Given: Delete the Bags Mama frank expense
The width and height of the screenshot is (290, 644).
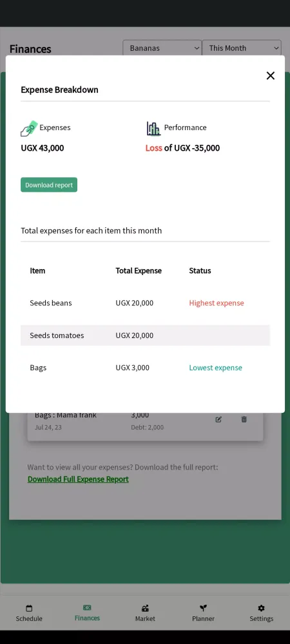Looking at the screenshot, I should (x=244, y=419).
